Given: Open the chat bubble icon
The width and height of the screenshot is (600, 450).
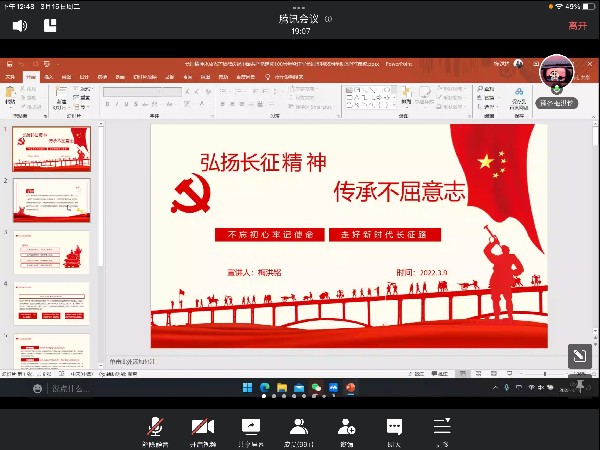Looking at the screenshot, I should pos(394,426).
